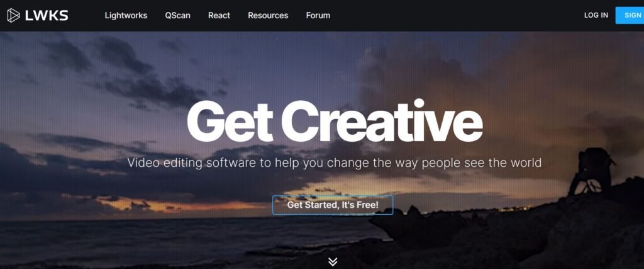Click the LWKS wordmark text
Screen dimensions: 644x269
pyautogui.click(x=47, y=16)
